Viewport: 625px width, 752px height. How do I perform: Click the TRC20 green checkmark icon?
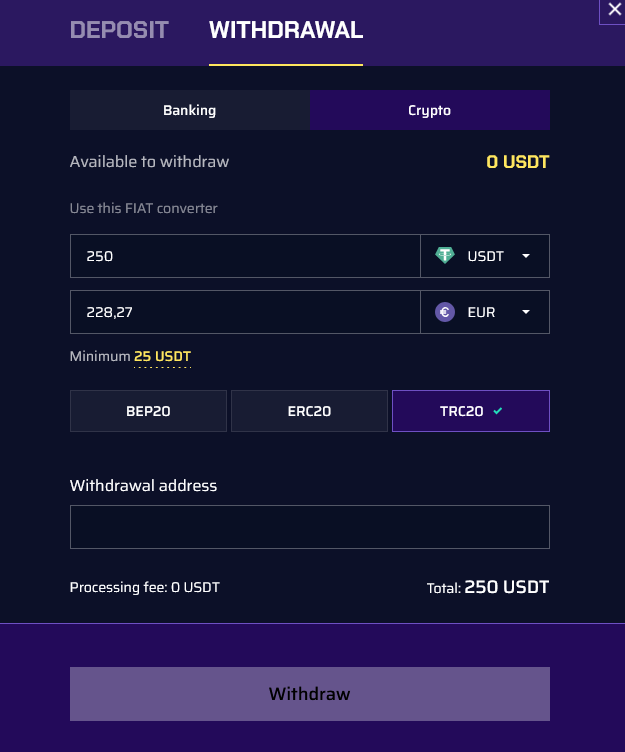498,411
